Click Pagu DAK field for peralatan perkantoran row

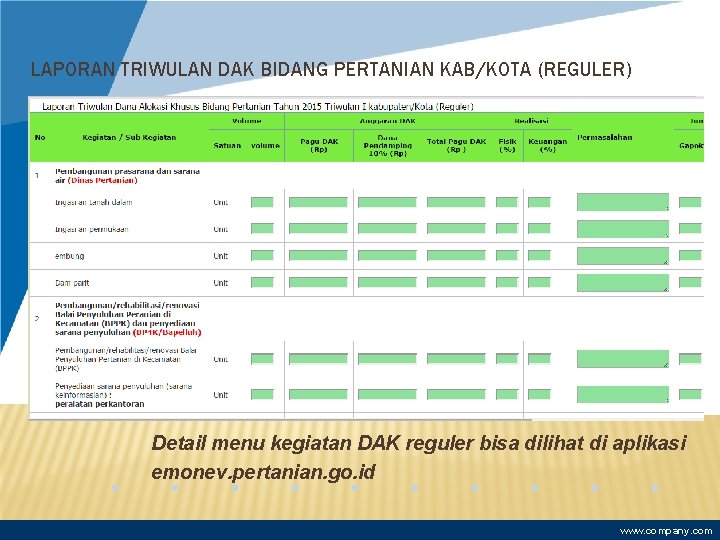[x=318, y=394]
